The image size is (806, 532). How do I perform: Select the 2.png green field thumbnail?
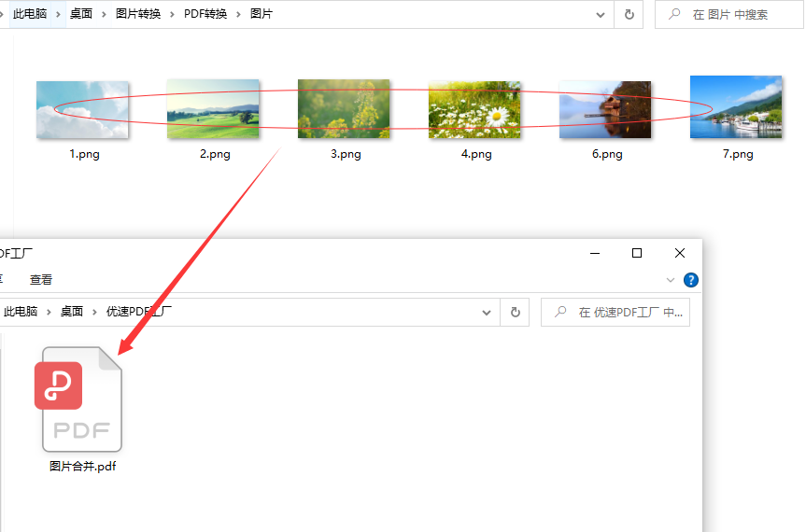213,108
